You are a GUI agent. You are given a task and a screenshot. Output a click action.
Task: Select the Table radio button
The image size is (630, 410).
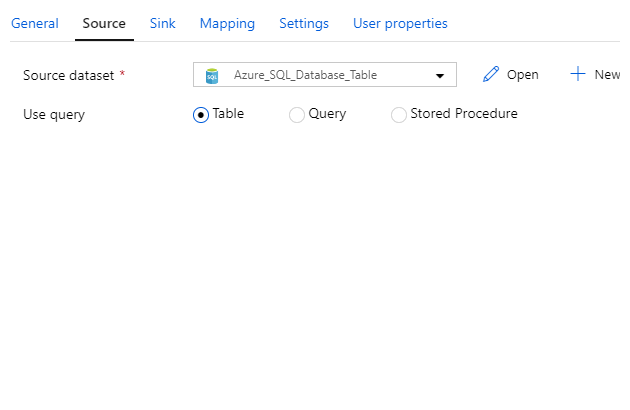coord(201,115)
